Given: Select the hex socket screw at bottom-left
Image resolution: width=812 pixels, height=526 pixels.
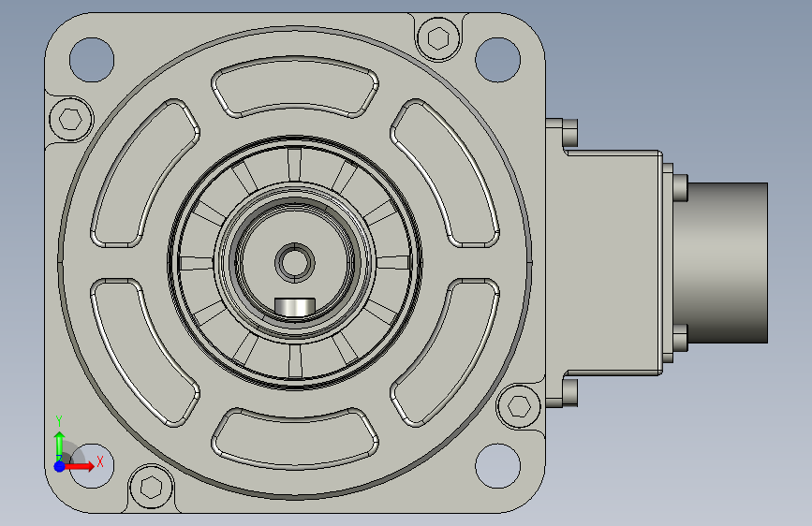Looking at the screenshot, I should [151, 488].
